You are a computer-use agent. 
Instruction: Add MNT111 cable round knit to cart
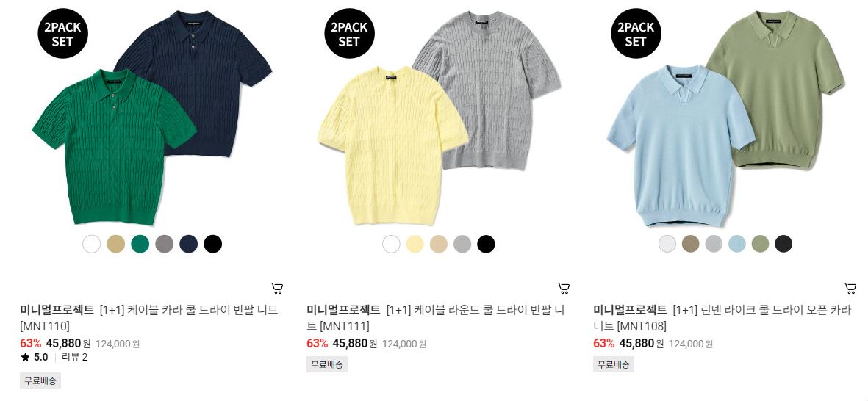pos(564,288)
